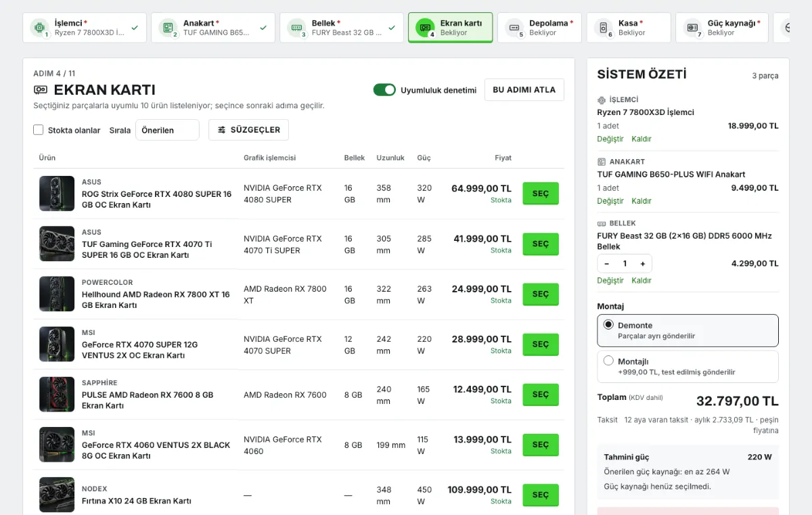The width and height of the screenshot is (812, 515).
Task: Click the MSI RTX 4060 VENTUS thumbnail
Action: [57, 445]
